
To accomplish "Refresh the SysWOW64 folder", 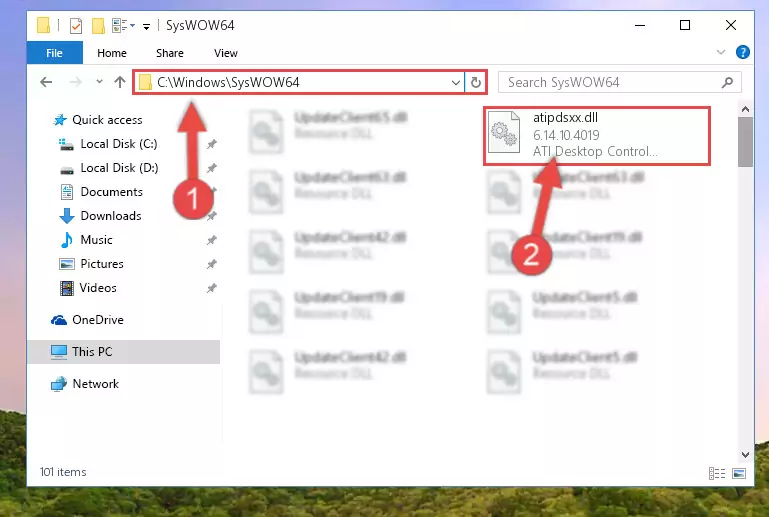I will pos(476,82).
